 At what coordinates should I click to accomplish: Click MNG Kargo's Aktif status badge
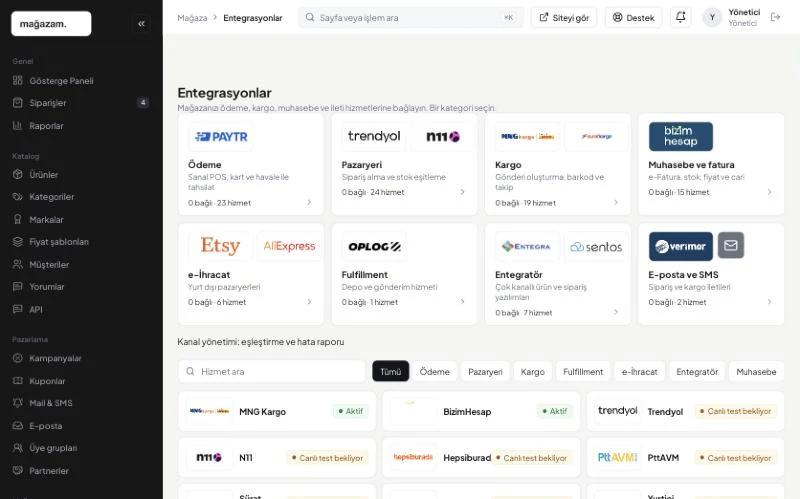click(x=351, y=411)
